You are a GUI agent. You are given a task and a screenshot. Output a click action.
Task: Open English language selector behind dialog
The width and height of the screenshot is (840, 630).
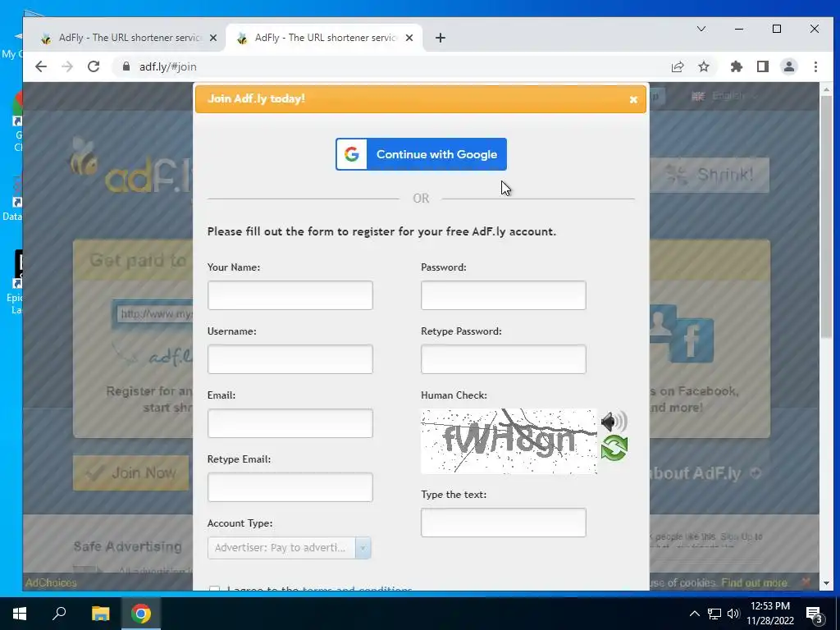(x=724, y=96)
